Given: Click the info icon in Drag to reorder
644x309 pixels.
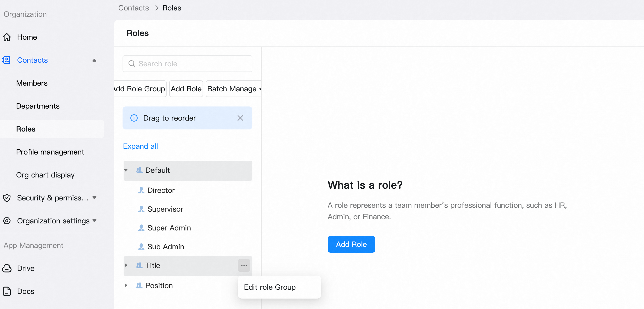Looking at the screenshot, I should point(134,118).
